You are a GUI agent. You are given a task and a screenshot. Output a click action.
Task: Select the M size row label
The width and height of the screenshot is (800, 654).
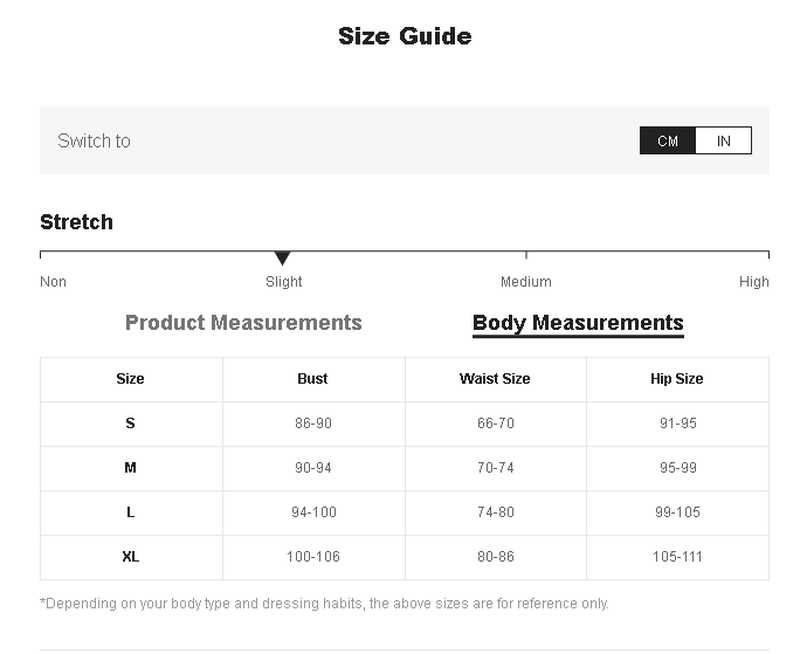pyautogui.click(x=130, y=468)
